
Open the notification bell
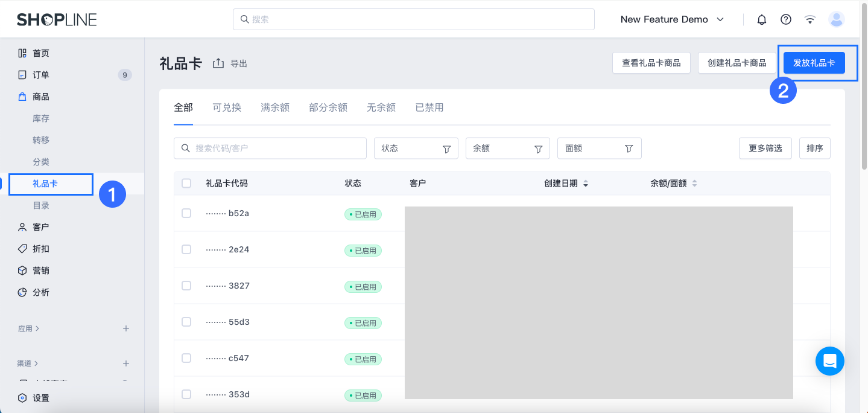[762, 19]
